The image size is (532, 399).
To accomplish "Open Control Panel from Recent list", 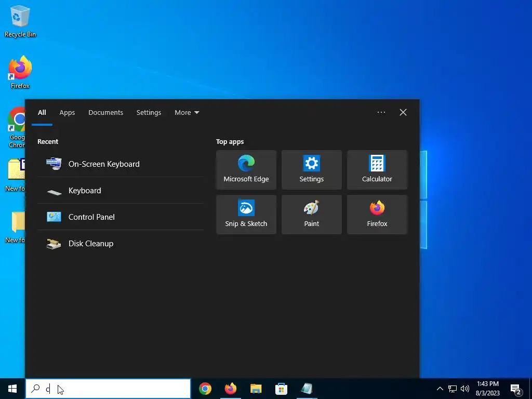I will 121,217.
